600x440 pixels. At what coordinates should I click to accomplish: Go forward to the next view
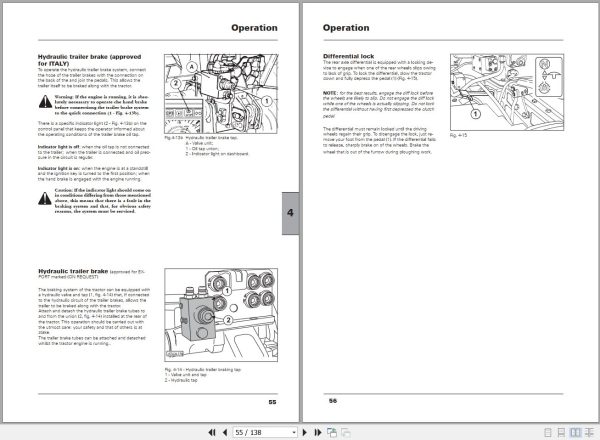click(346, 432)
